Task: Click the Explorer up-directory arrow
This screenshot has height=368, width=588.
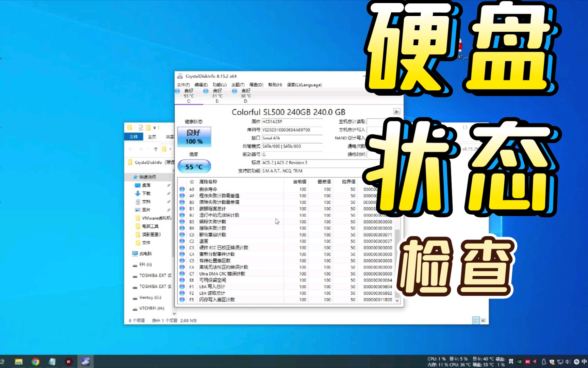Action: tap(156, 149)
